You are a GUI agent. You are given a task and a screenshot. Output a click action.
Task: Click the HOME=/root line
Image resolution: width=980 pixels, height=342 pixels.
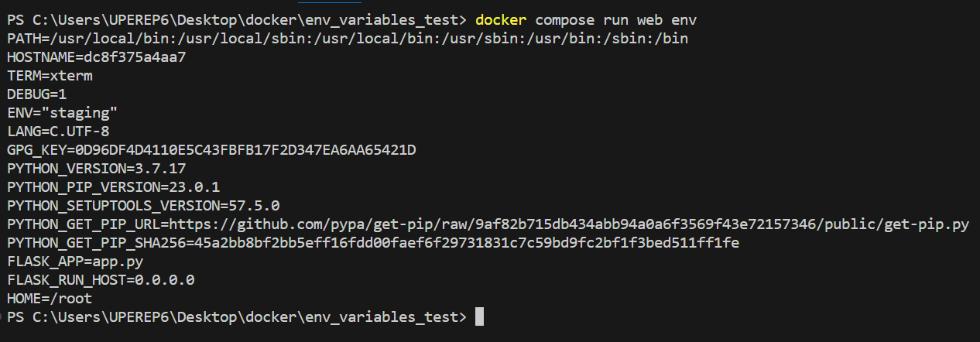tap(50, 299)
